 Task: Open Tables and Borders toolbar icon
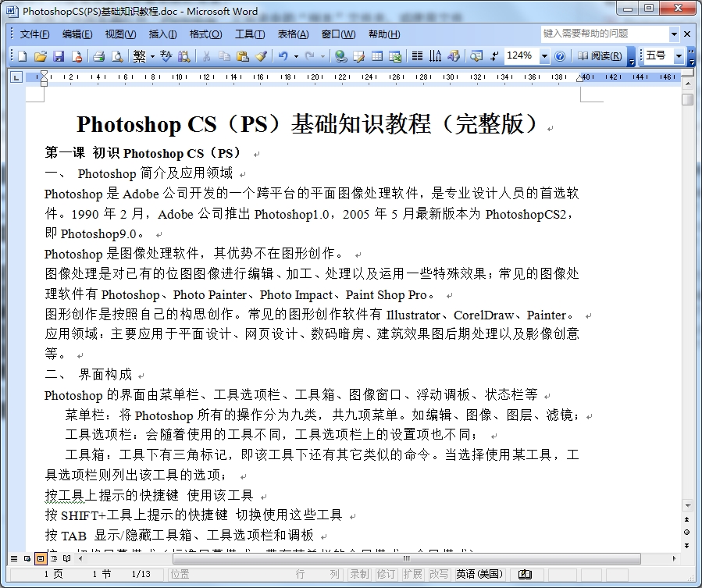click(x=358, y=56)
